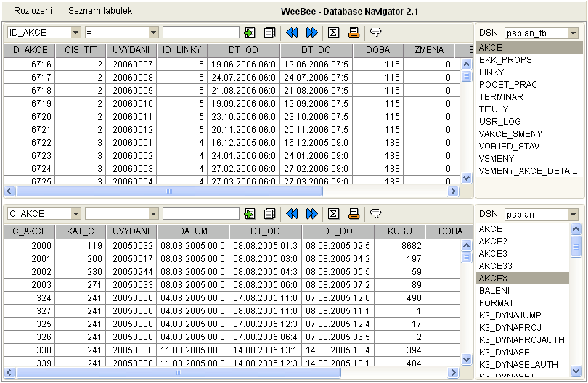
Task: Click the printer icon in the top toolbar
Action: click(354, 33)
